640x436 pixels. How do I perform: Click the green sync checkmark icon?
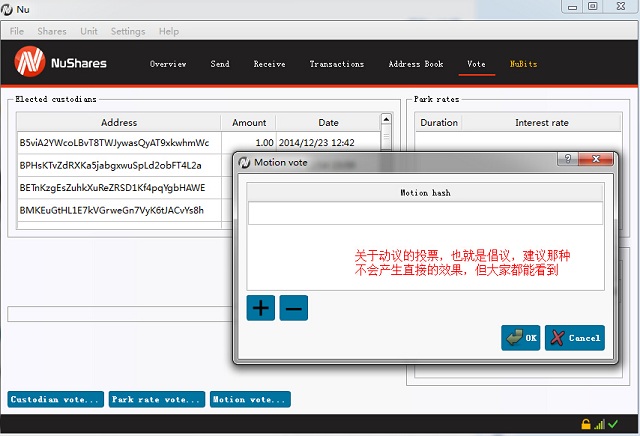(613, 425)
